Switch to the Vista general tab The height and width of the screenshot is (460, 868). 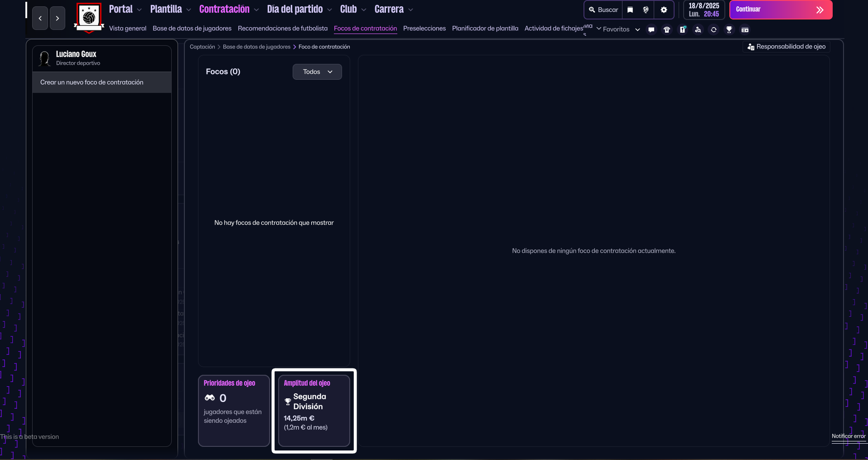coord(128,29)
